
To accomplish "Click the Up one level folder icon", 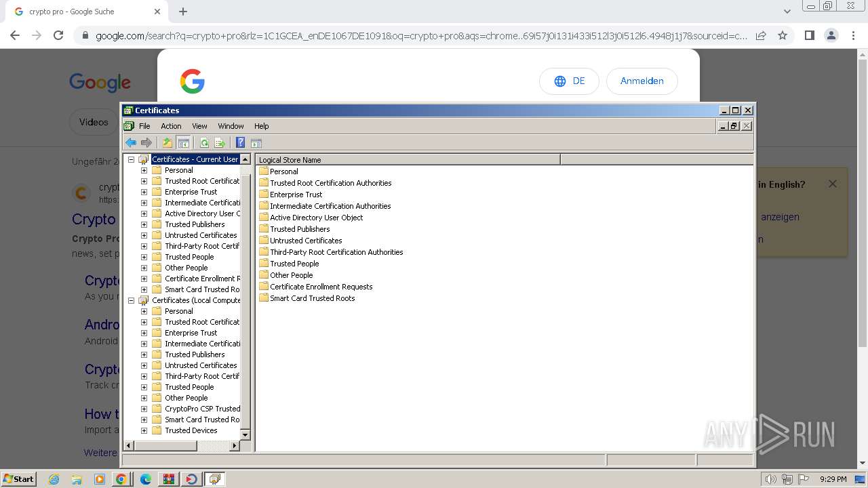I will point(167,143).
